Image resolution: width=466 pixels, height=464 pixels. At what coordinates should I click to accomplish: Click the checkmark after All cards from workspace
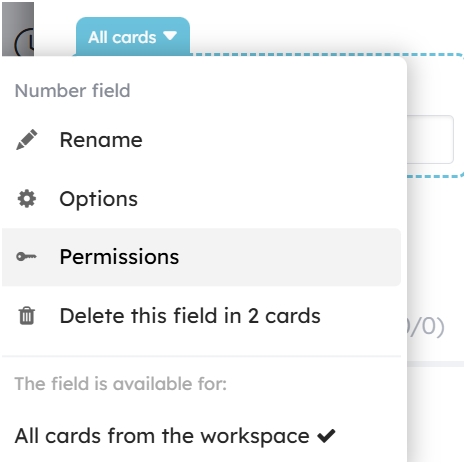click(x=326, y=435)
